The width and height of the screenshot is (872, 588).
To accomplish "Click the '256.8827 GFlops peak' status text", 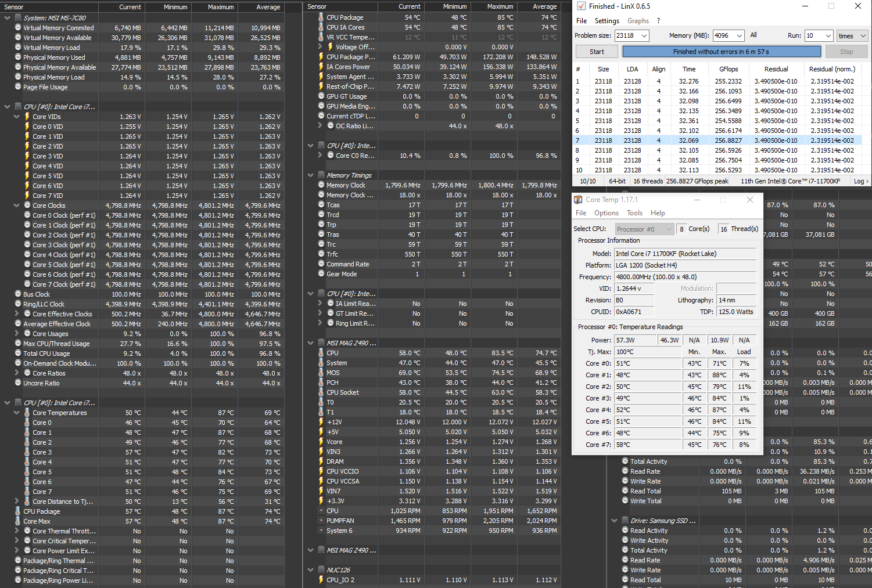I will [697, 181].
